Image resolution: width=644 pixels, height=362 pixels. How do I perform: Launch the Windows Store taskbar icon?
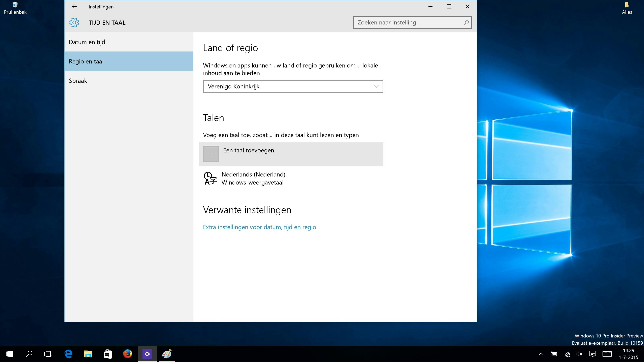coord(107,354)
